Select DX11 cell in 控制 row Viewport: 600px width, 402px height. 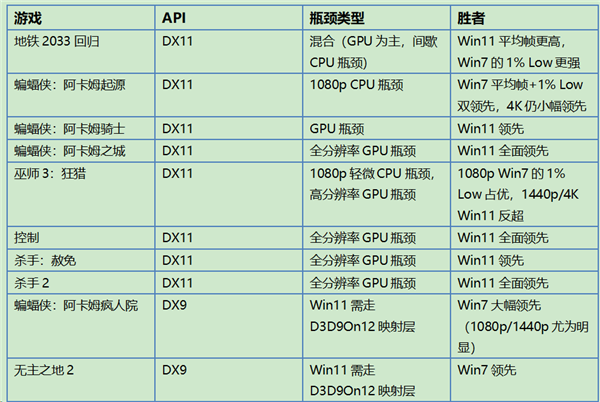click(x=229, y=238)
